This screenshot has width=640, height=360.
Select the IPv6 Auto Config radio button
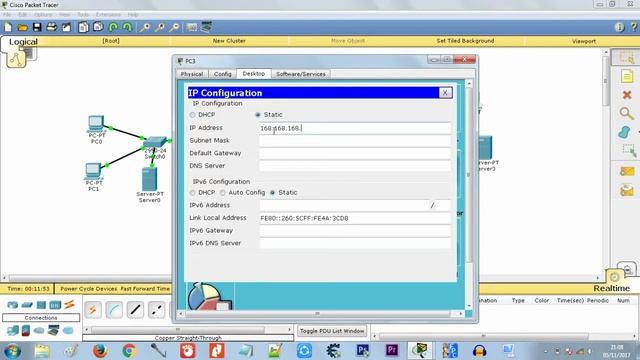tap(222, 193)
